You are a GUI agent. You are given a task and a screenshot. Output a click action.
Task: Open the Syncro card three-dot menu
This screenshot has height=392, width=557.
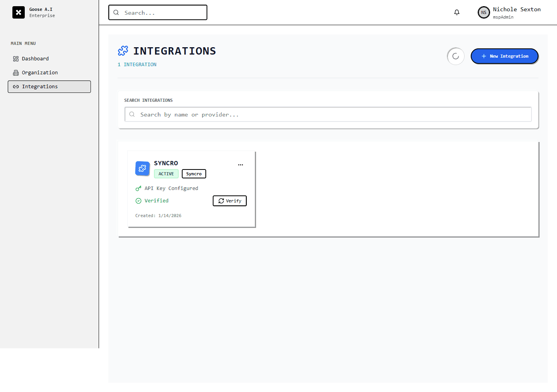coord(241,164)
